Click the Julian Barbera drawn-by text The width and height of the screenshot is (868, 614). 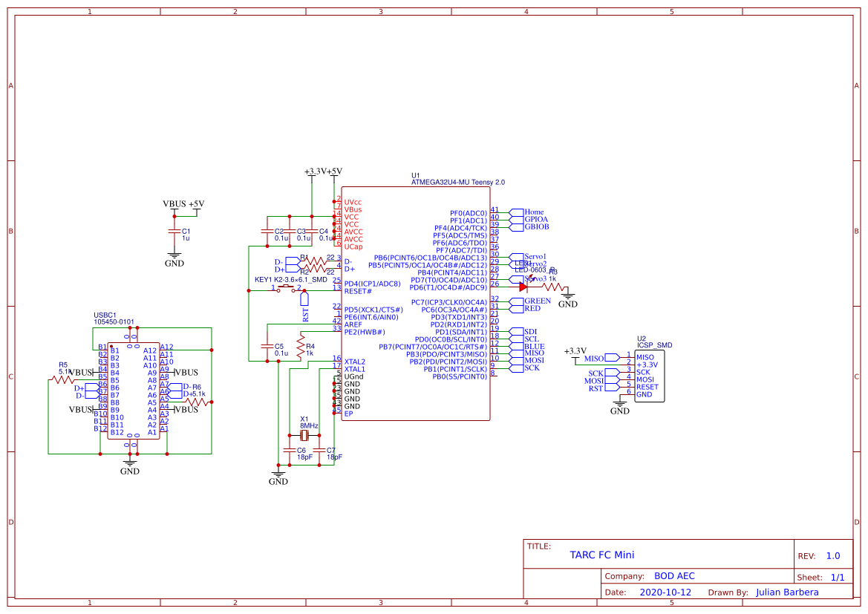click(786, 592)
